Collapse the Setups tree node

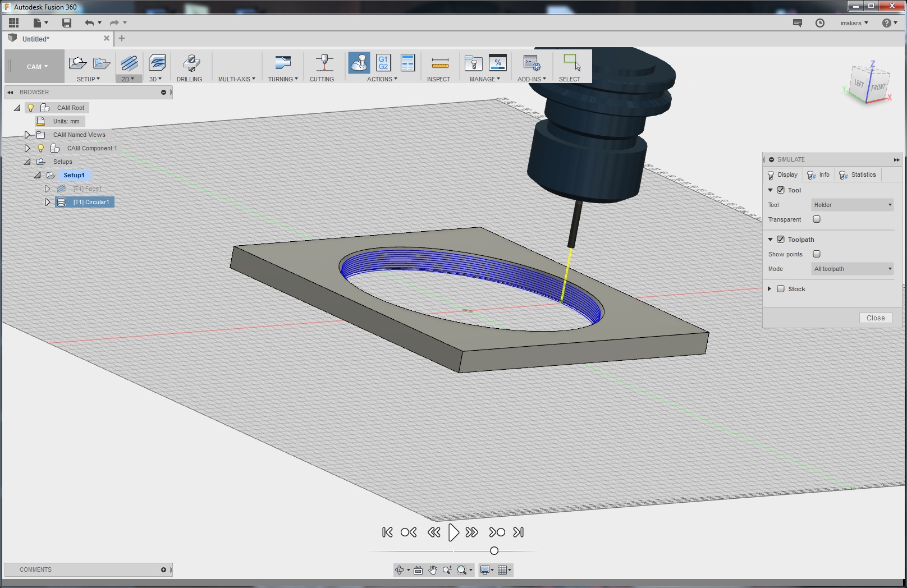pyautogui.click(x=27, y=162)
